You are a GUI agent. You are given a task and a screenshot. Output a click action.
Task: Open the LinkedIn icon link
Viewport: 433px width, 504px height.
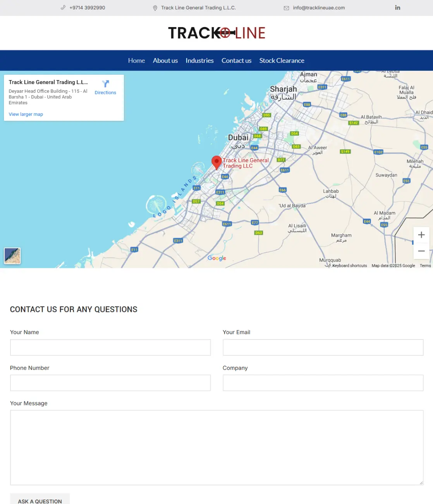click(x=397, y=7)
